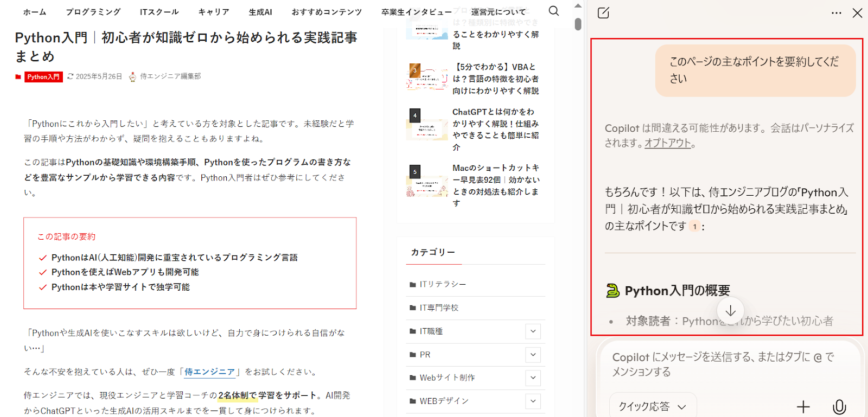Image resolution: width=868 pixels, height=417 pixels.
Task: Close the Copilot side panel
Action: coord(857,13)
